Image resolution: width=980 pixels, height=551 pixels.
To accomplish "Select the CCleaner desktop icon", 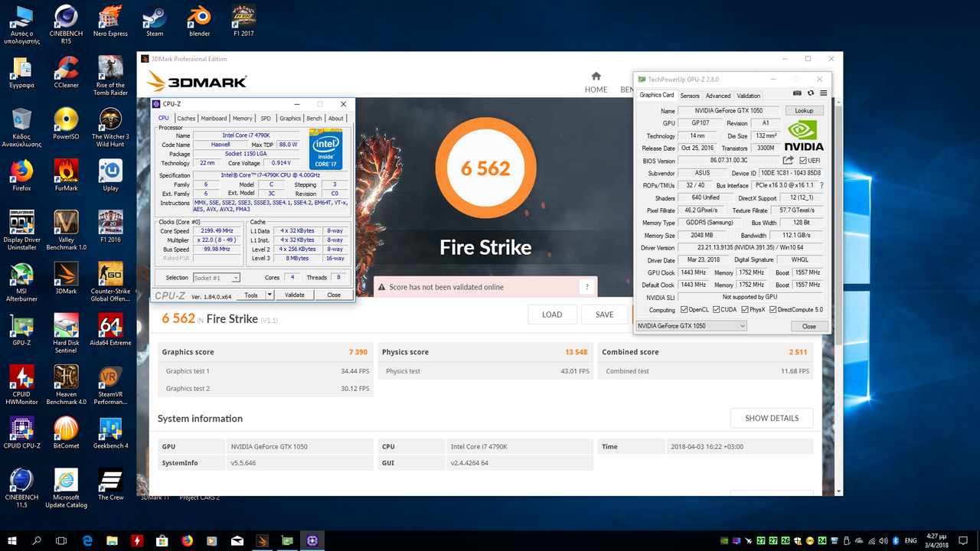I will click(x=66, y=73).
